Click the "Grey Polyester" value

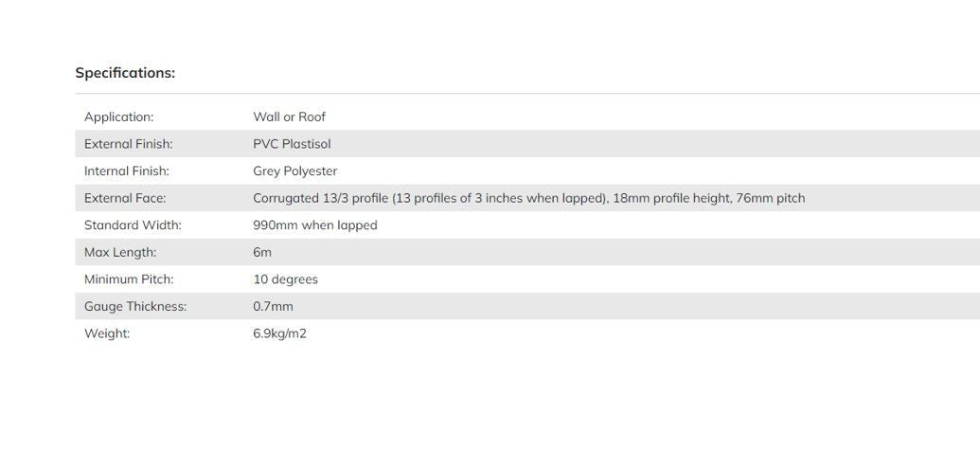pos(294,171)
